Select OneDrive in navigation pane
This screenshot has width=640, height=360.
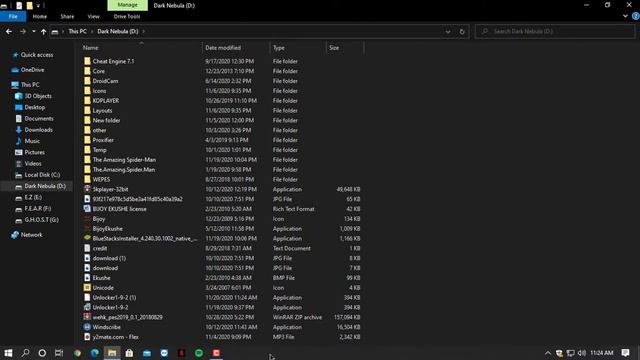click(32, 70)
